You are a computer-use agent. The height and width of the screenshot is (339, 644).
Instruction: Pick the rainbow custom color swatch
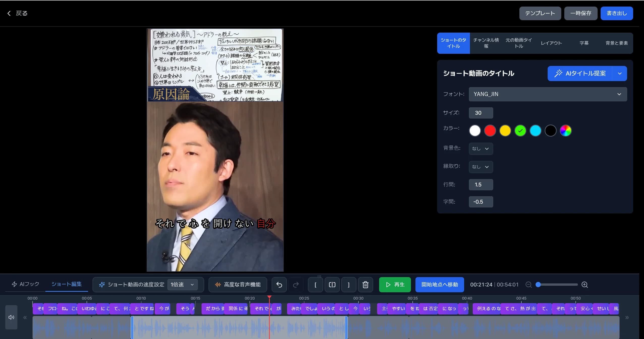coord(566,131)
